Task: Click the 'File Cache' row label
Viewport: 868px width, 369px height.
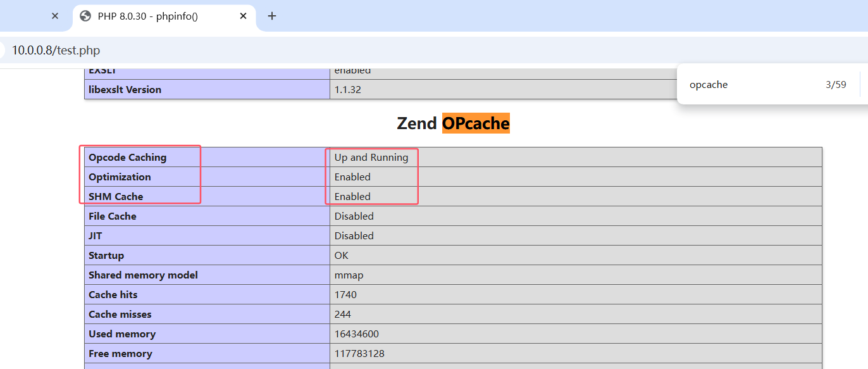Action: pos(112,216)
